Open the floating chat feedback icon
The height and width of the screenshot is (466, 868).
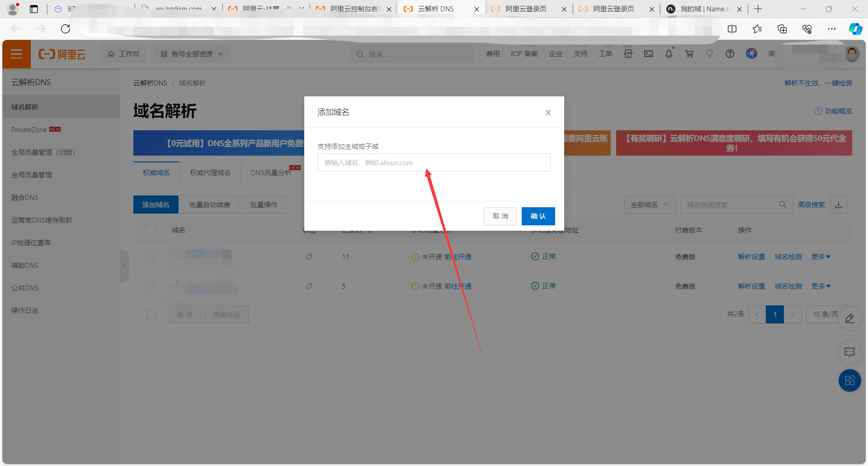[x=849, y=352]
